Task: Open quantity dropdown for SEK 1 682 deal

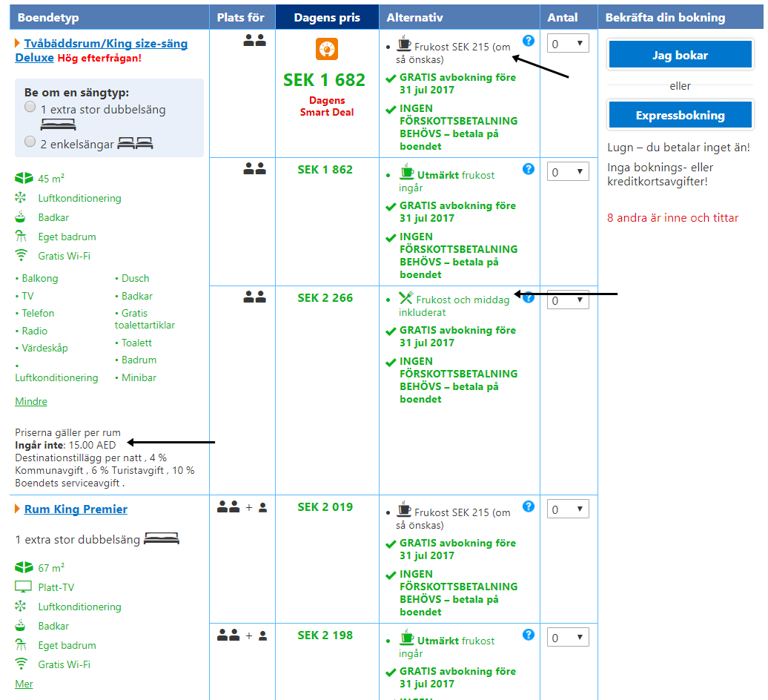Action: [568, 44]
